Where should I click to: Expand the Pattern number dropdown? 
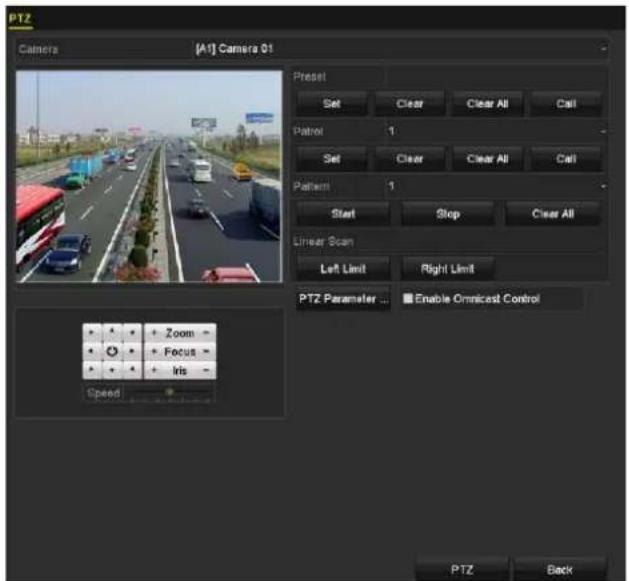[x=496, y=186]
